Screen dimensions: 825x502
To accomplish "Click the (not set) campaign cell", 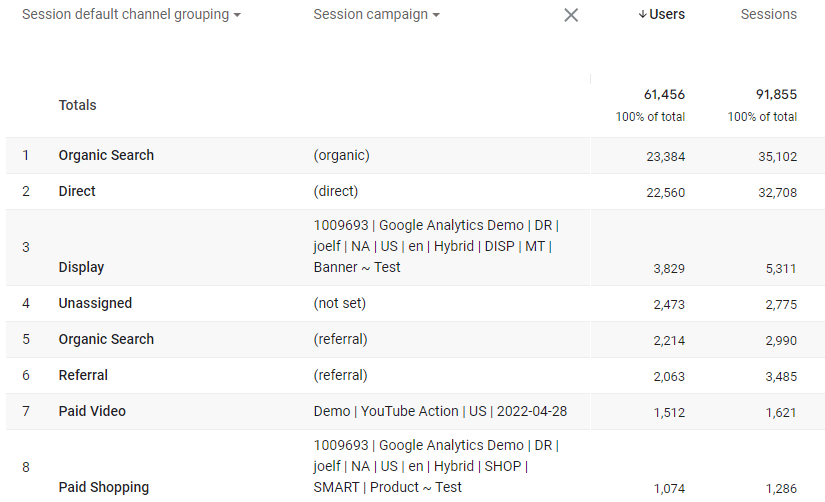I will point(340,303).
